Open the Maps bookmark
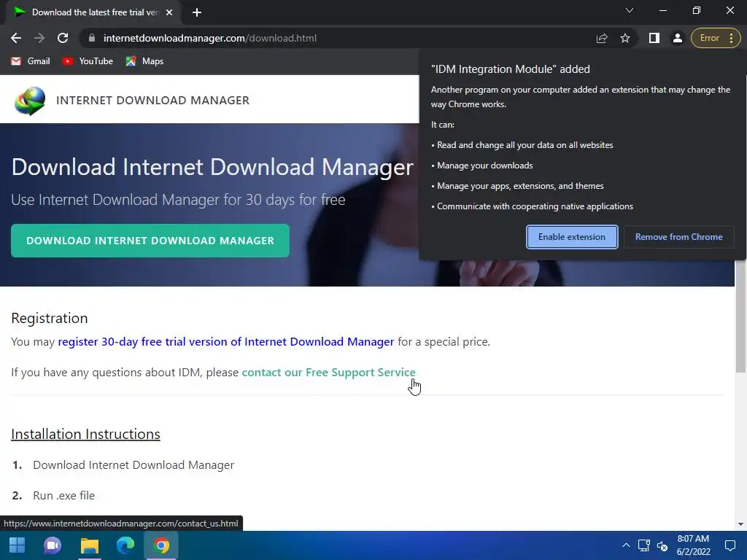The image size is (747, 560). (x=144, y=61)
